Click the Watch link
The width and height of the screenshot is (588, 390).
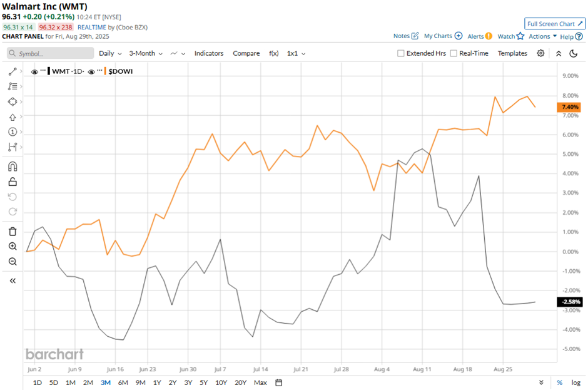pos(506,36)
